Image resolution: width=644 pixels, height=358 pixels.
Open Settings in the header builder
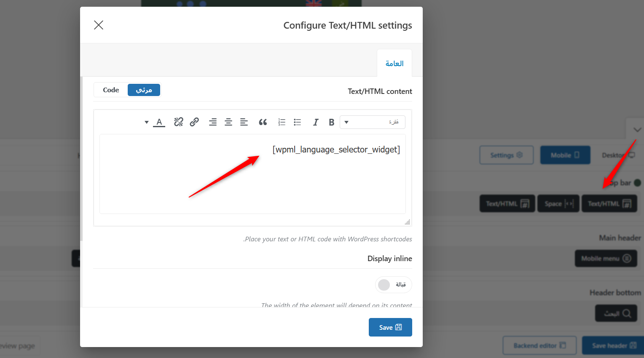(507, 155)
